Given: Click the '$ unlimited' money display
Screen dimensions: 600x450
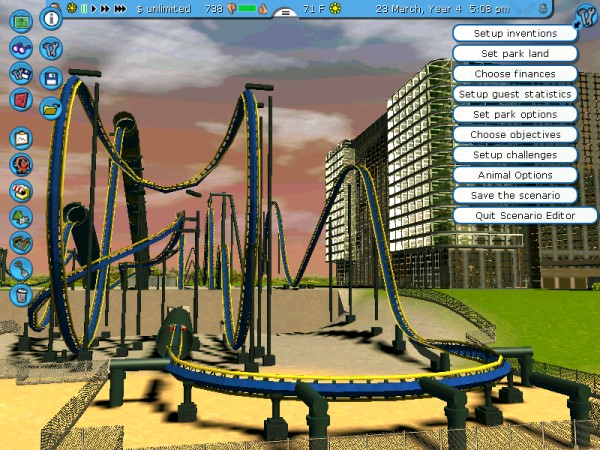Looking at the screenshot, I should [x=164, y=8].
